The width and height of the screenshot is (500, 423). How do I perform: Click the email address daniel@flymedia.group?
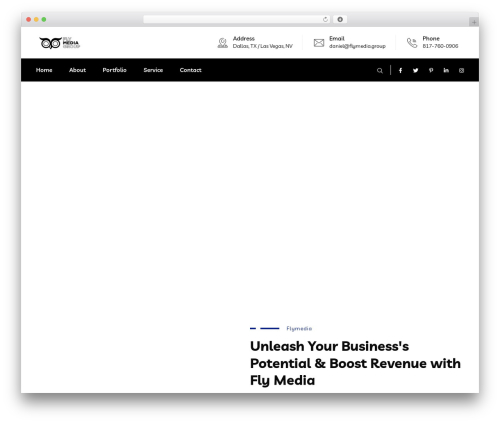point(357,46)
